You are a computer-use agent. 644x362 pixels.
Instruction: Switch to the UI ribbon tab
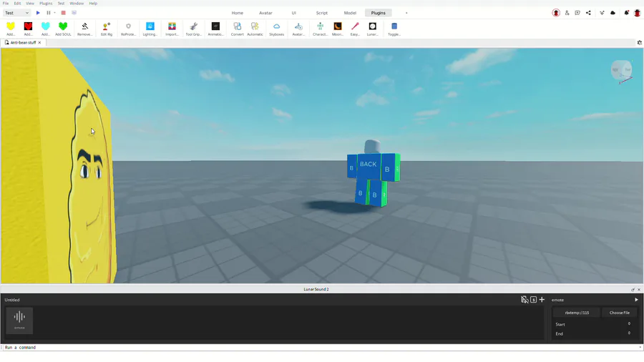pos(293,13)
